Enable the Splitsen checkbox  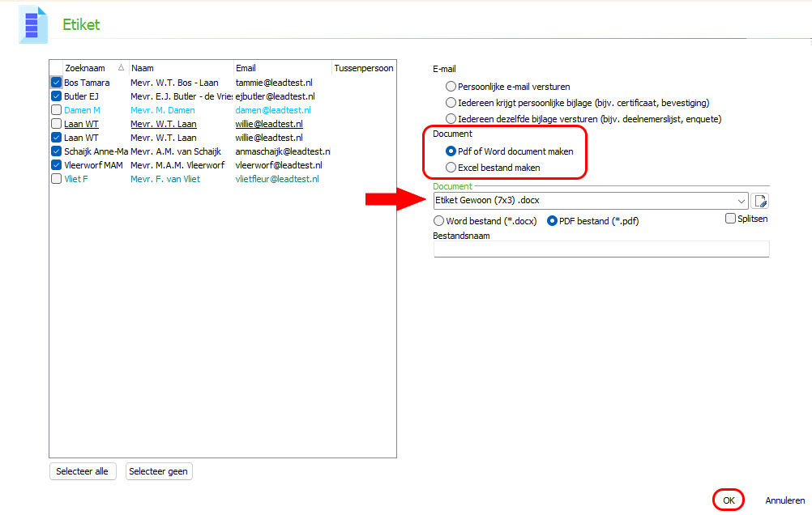pyautogui.click(x=731, y=219)
